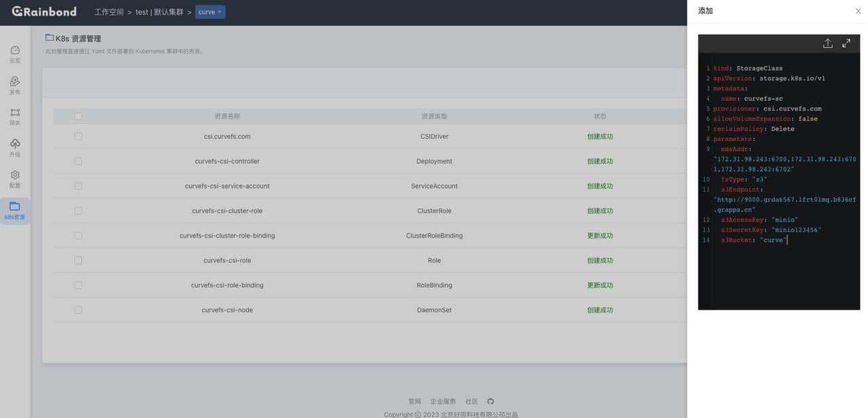The image size is (868, 418).
Task: Open the 发布 publish sidebar icon
Action: point(15,85)
